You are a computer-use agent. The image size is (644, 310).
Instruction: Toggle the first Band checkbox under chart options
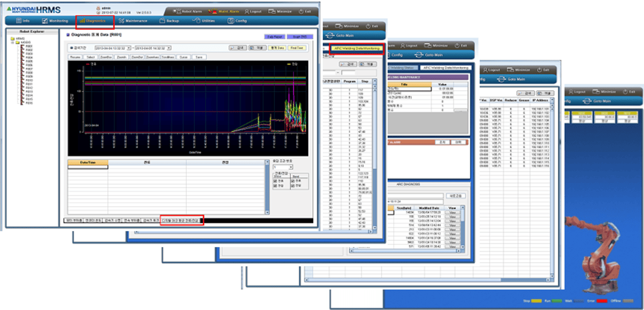293,181
